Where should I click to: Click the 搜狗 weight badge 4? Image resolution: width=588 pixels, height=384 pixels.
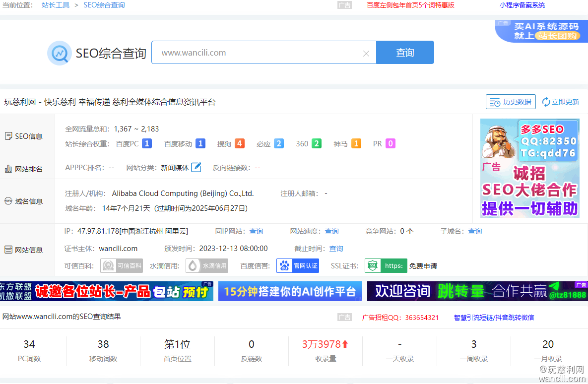240,143
